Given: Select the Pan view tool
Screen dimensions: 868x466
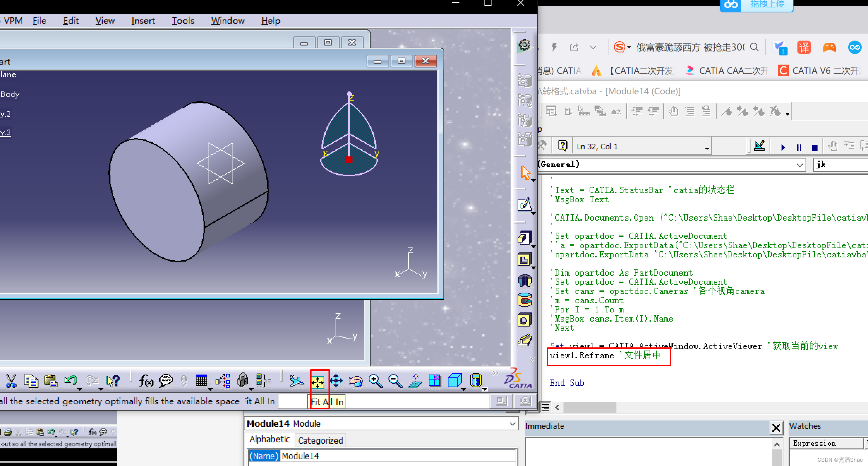Looking at the screenshot, I should (x=336, y=381).
